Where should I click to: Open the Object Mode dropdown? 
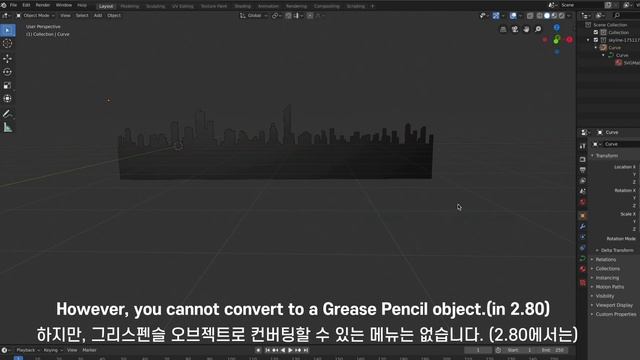(x=36, y=16)
